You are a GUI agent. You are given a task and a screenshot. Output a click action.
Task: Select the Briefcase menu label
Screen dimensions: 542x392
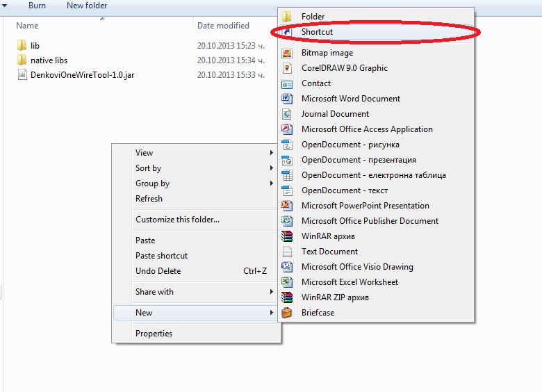coord(318,313)
